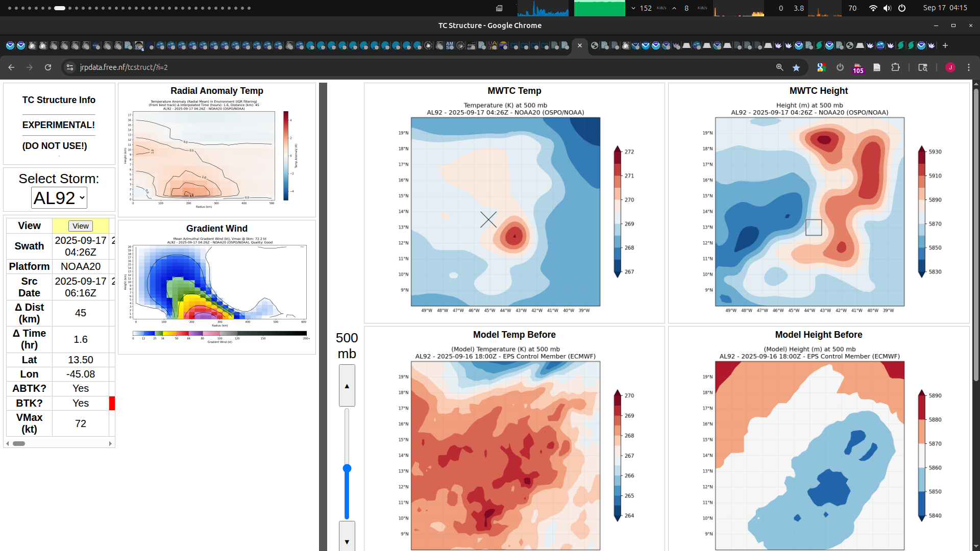Open the system volume indicator

pyautogui.click(x=888, y=8)
